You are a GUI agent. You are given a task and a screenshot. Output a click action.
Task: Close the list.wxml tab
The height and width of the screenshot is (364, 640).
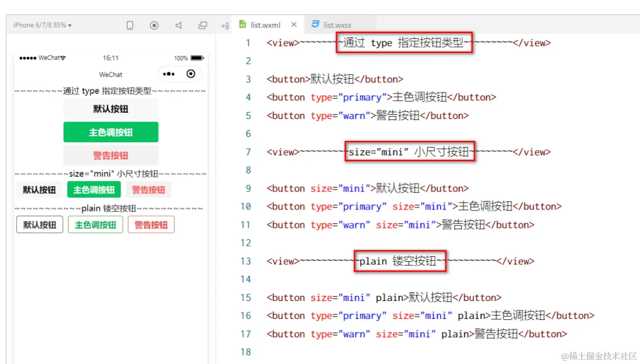click(294, 25)
